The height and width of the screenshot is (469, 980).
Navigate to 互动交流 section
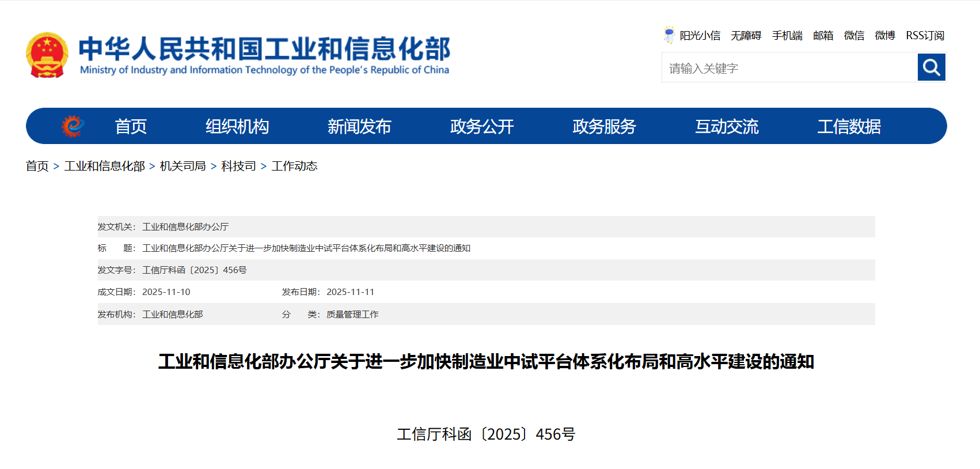(x=727, y=126)
